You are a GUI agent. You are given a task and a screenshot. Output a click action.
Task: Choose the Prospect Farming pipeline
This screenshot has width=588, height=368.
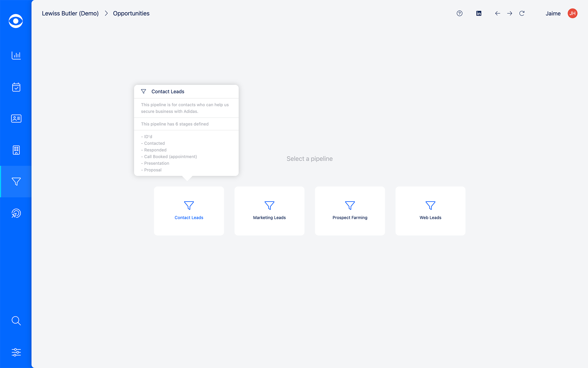click(x=350, y=211)
